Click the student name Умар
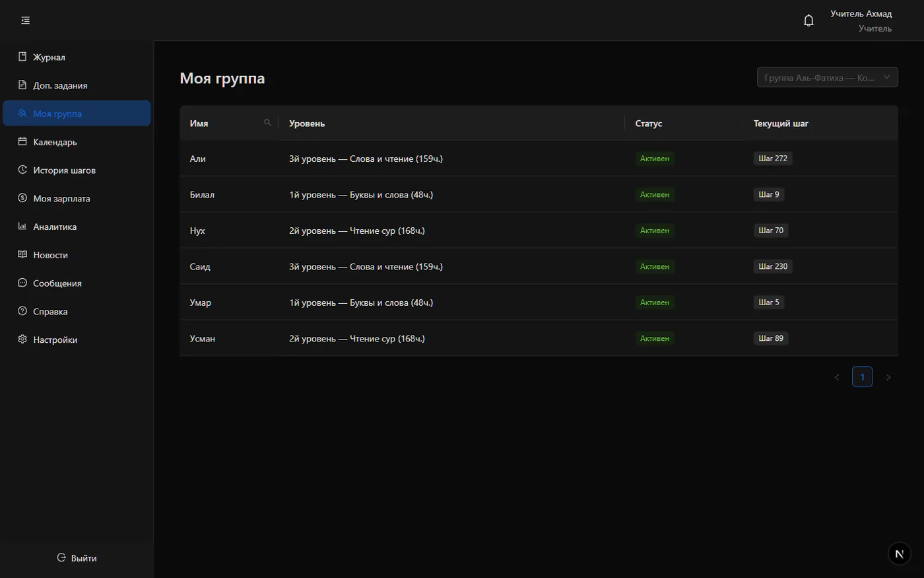The image size is (924, 578). pos(201,303)
